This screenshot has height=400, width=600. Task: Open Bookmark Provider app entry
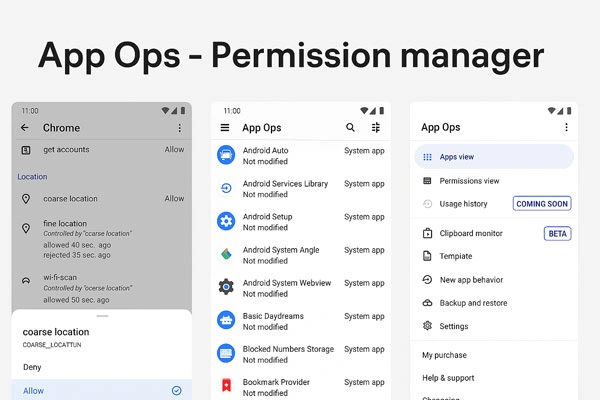(301, 387)
